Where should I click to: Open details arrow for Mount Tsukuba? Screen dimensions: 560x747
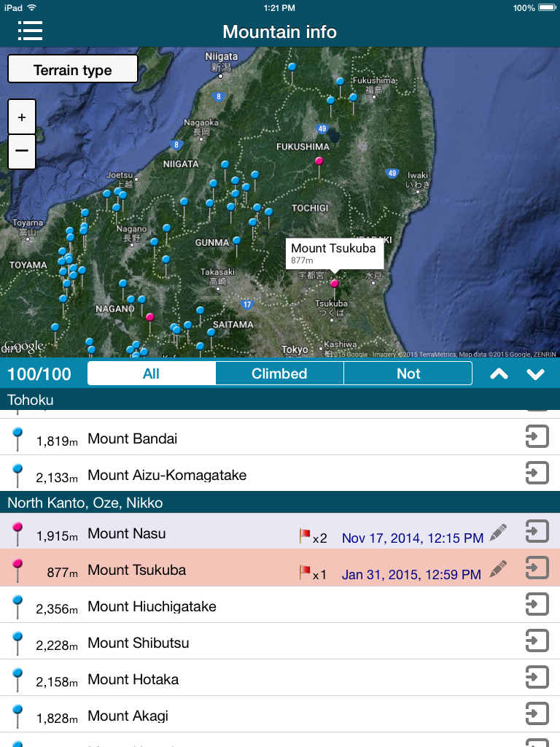(x=537, y=568)
